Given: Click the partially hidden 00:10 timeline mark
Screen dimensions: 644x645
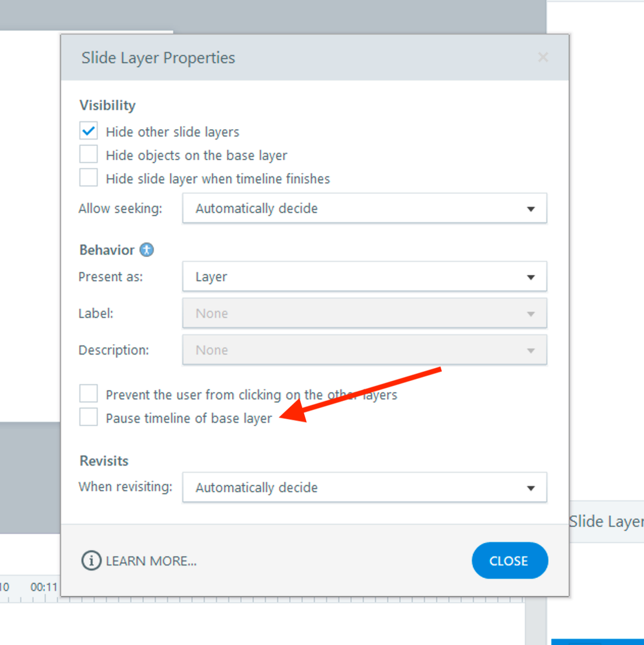Looking at the screenshot, I should click(5, 588).
